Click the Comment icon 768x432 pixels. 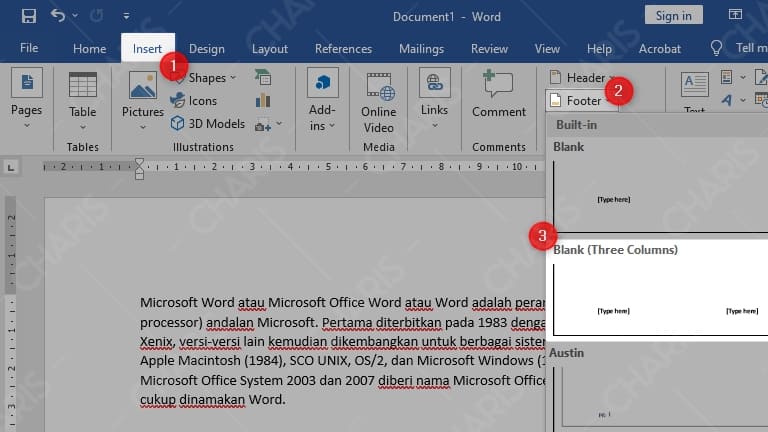[x=498, y=84]
